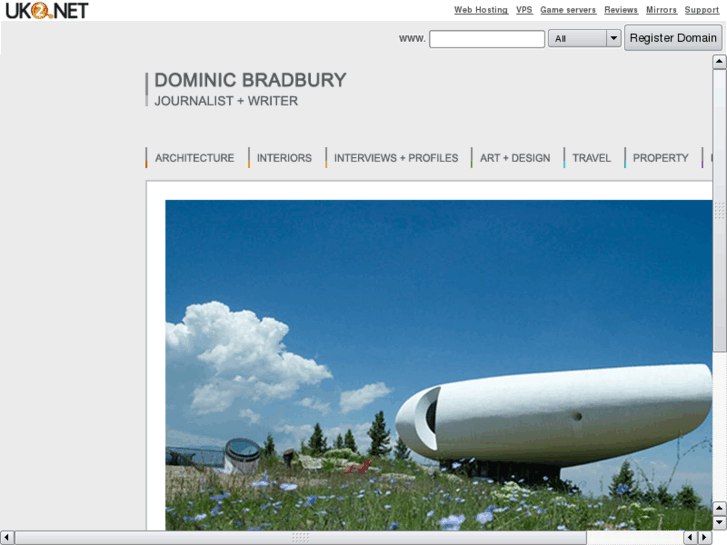Click the secondary up arrow near scrollbar bottom

(719, 508)
